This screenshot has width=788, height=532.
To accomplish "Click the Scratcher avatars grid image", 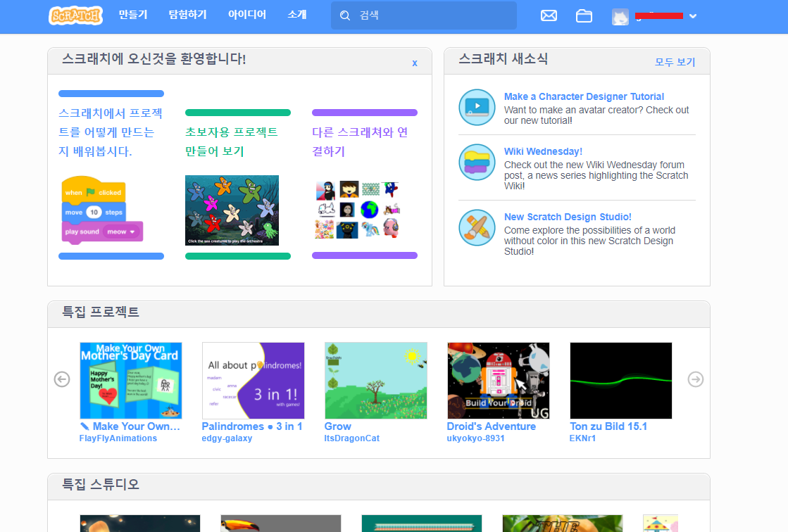I will (x=358, y=210).
